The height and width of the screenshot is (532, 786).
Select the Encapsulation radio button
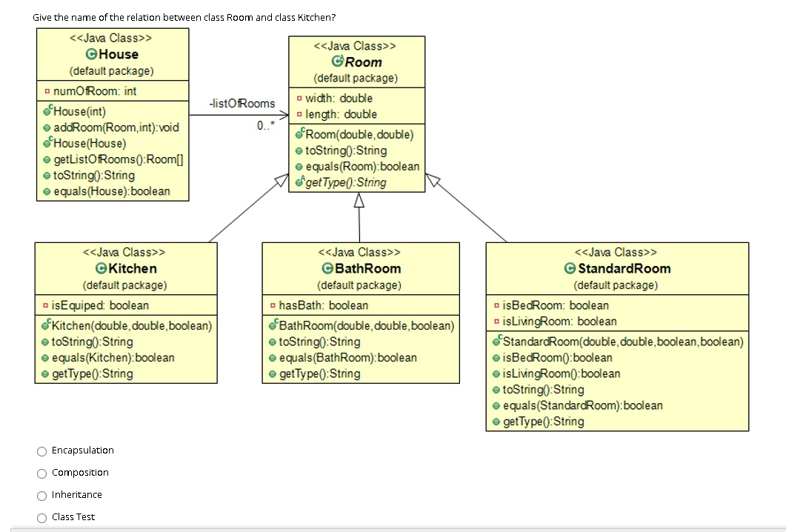pyautogui.click(x=41, y=450)
